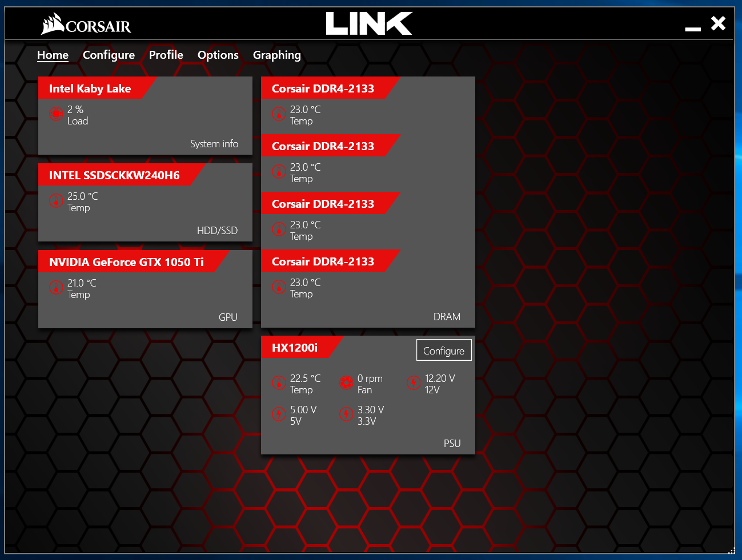
Task: Click the HX1200i fan rpm icon
Action: pos(346,383)
